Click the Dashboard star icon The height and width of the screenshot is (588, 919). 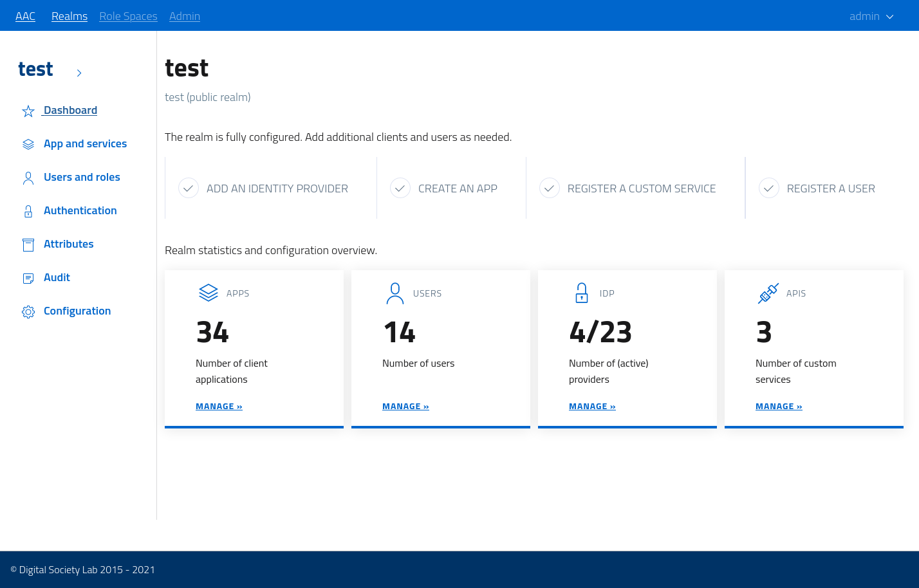point(28,111)
